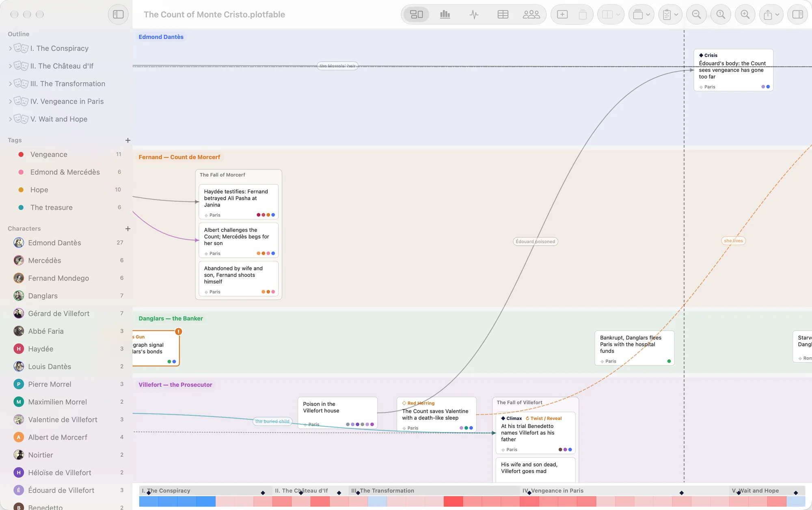Select Gérard de Villefort character row
The image size is (812, 510).
66,313
